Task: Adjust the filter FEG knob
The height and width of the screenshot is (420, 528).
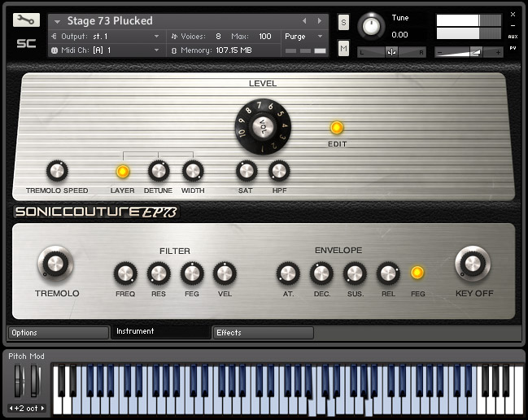Action: (192, 273)
